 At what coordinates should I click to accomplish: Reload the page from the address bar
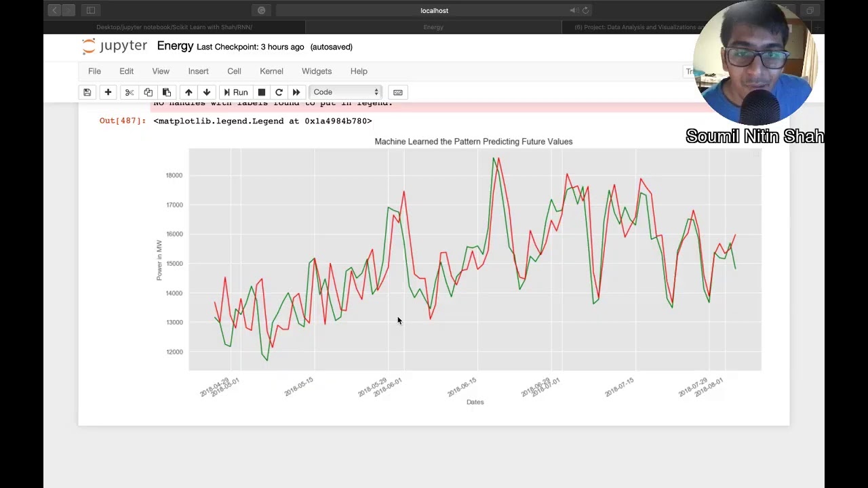(x=585, y=10)
